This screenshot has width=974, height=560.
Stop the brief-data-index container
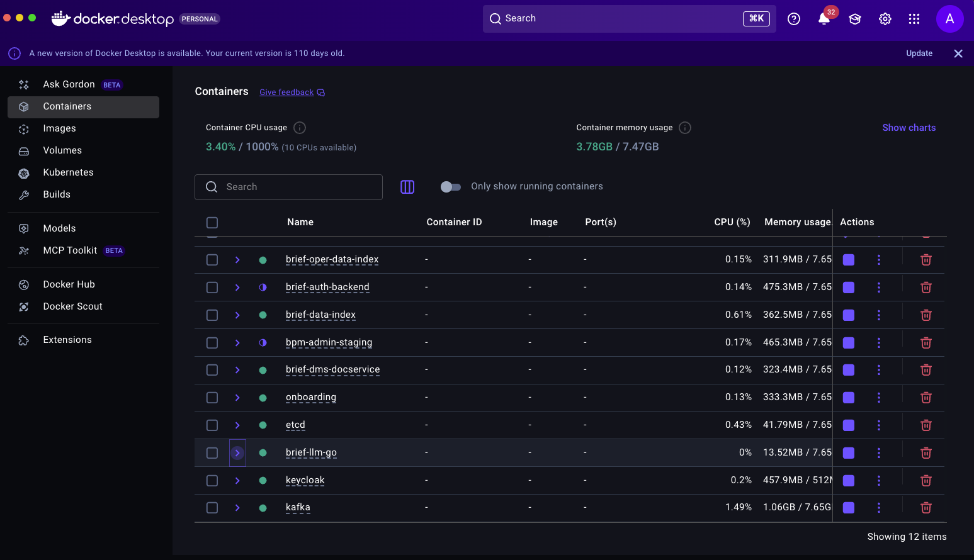pos(849,315)
